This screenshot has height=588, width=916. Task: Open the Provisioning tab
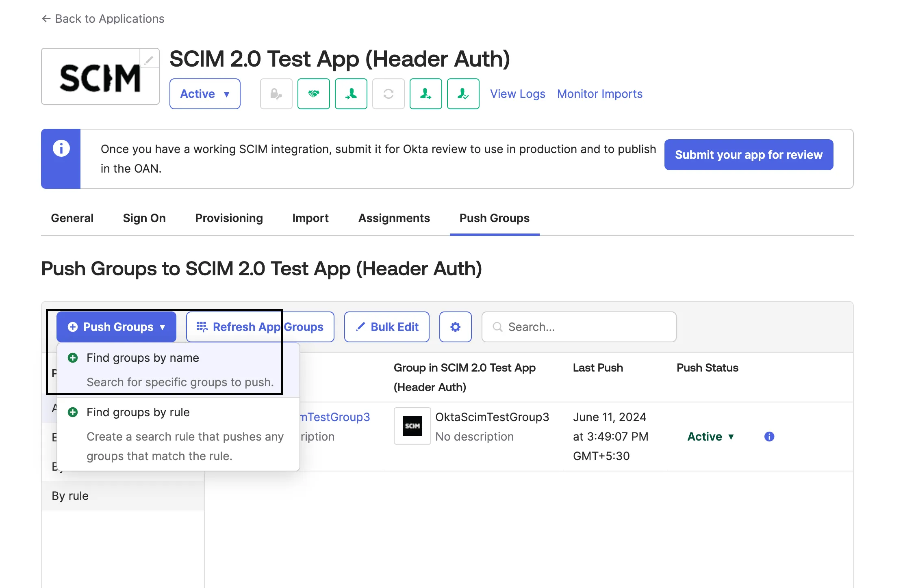[229, 218]
